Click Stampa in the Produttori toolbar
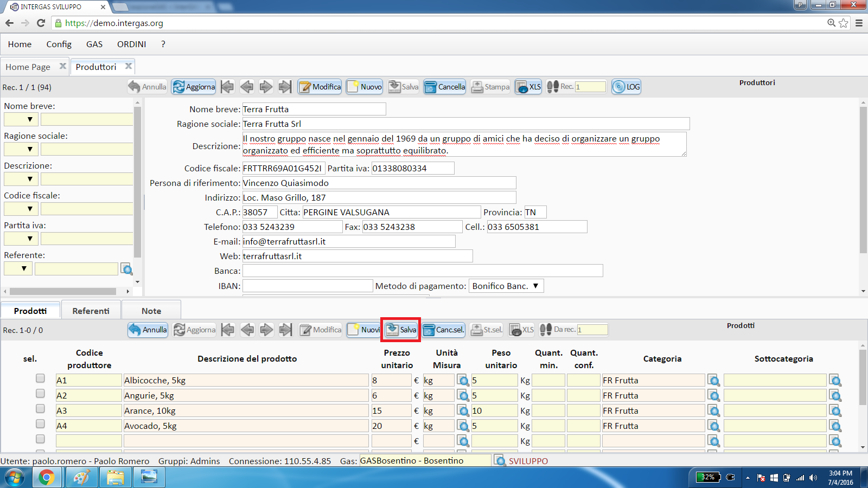This screenshot has height=488, width=868. 490,87
